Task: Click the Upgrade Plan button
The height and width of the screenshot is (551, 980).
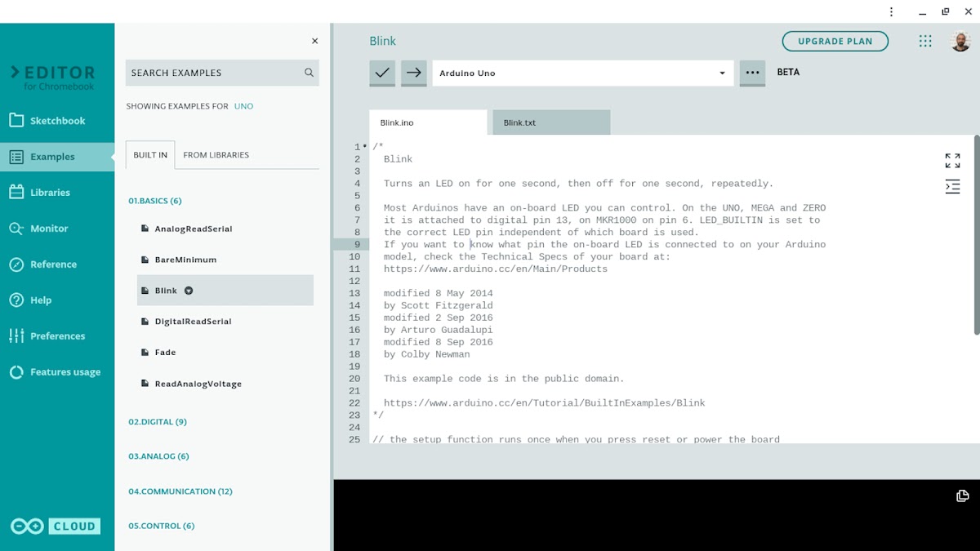Action: pos(835,42)
